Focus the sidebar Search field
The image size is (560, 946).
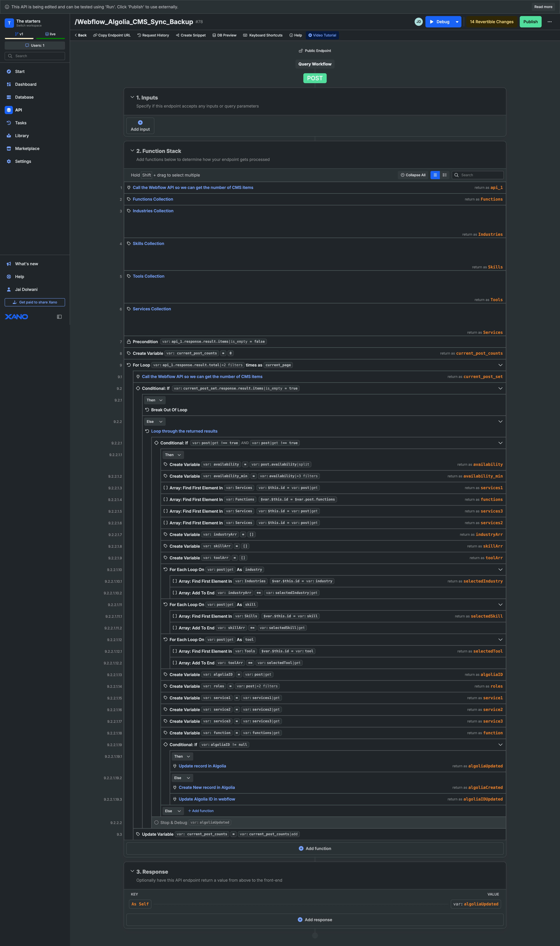35,56
